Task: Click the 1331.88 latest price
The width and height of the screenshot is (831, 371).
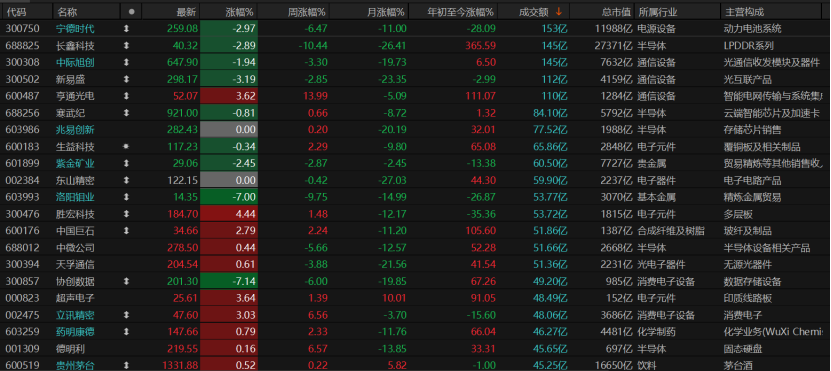Action: (x=179, y=366)
